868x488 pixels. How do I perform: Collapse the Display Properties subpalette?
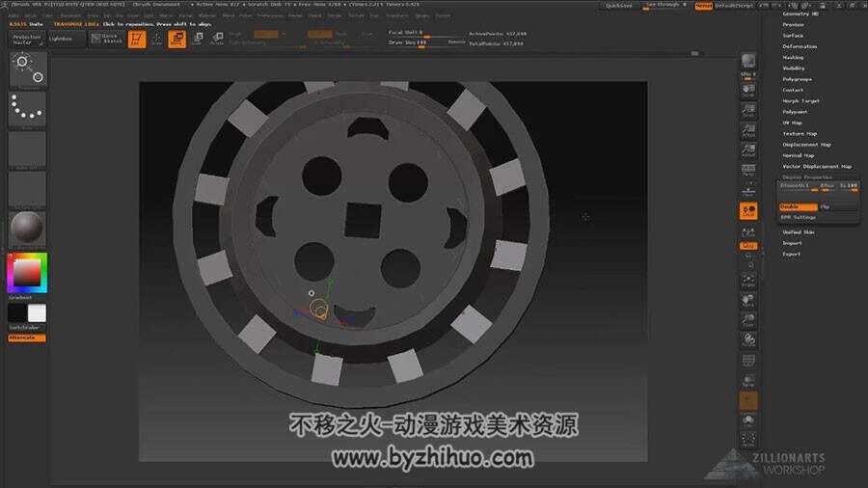point(806,177)
